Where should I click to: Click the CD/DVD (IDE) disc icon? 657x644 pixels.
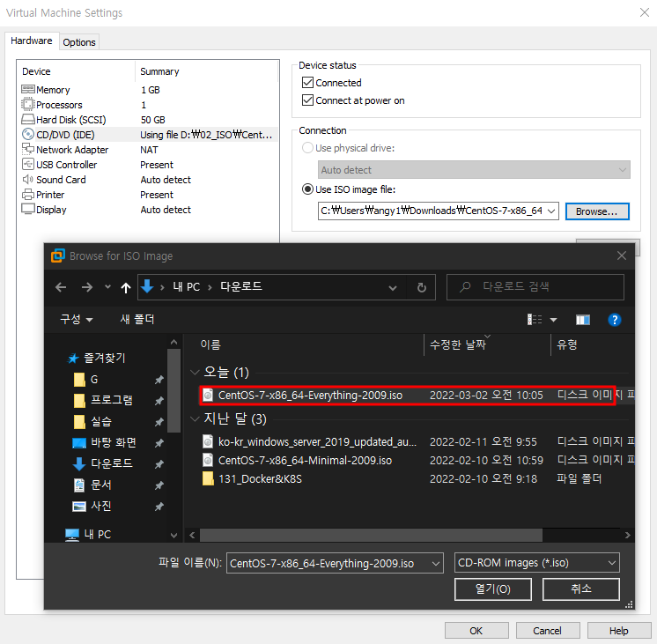point(28,134)
